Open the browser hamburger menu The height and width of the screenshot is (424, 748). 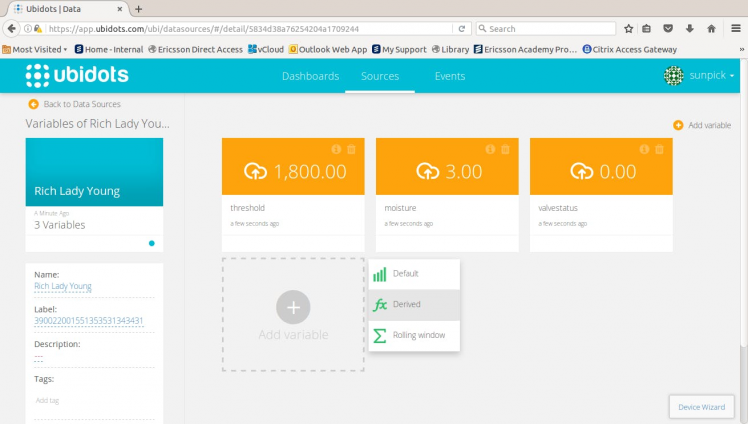click(x=736, y=29)
